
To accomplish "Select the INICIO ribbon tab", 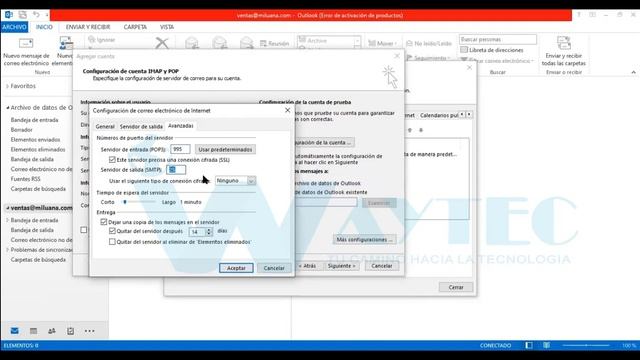I will [44, 27].
